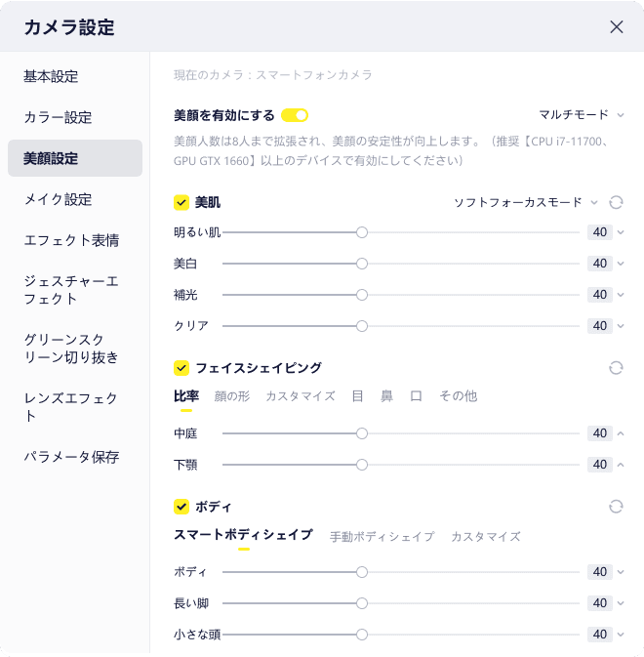Disable the フェイスシェイピング checkbox
Screen dimensions: 644x657
coord(181,368)
